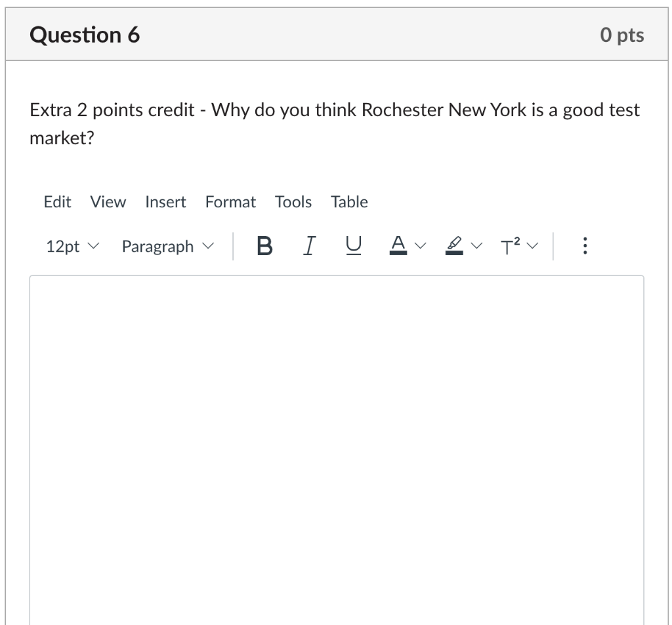Viewport: 672px width, 625px height.
Task: Click the text color A icon
Action: point(398,246)
